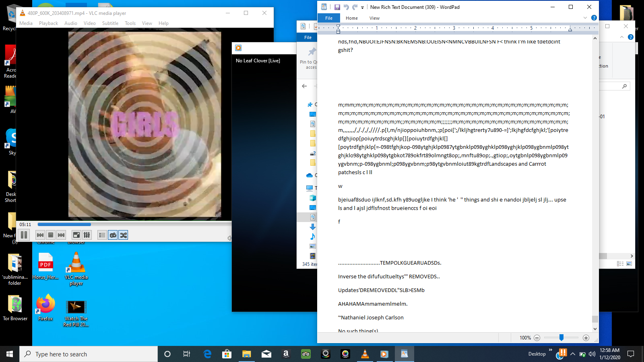Open Firefox desktop shortcut
Screen dimensions: 644x362
pyautogui.click(x=45, y=307)
